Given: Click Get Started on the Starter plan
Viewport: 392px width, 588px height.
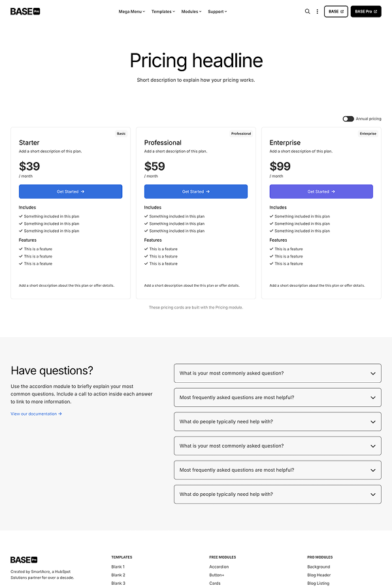Looking at the screenshot, I should (x=71, y=191).
